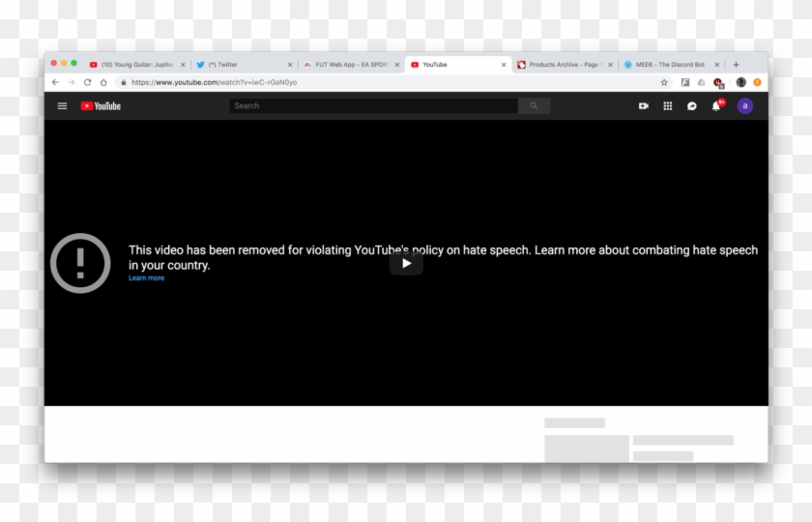Screen dimensions: 812x522
Task: Focus the YouTube Search input field
Action: 373,105
